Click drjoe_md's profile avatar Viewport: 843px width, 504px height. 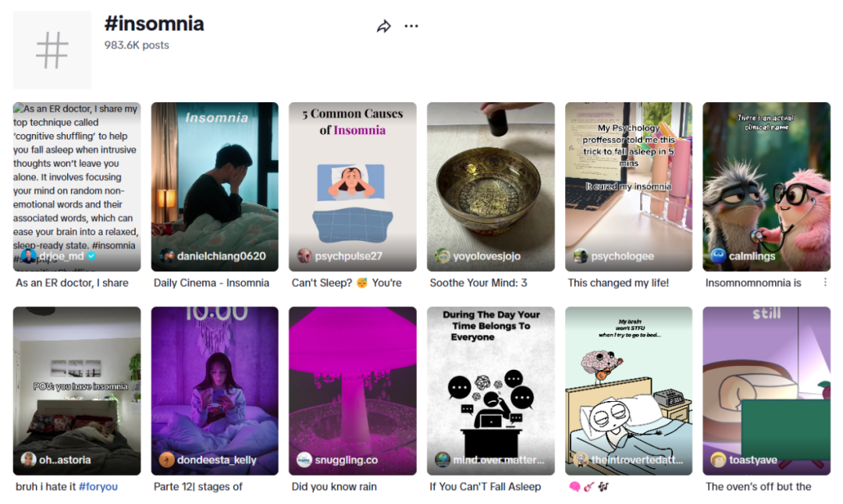29,256
